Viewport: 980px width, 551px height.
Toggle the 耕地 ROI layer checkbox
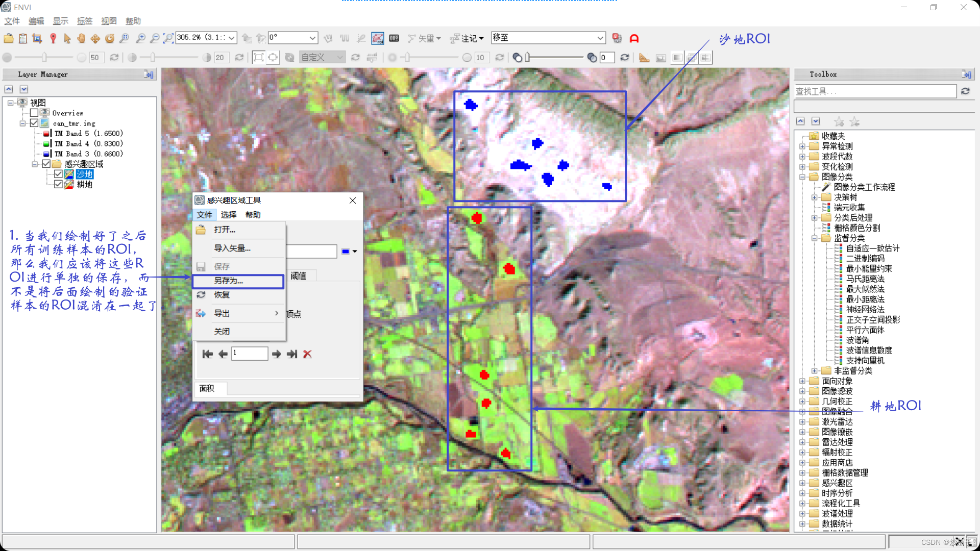pos(58,184)
